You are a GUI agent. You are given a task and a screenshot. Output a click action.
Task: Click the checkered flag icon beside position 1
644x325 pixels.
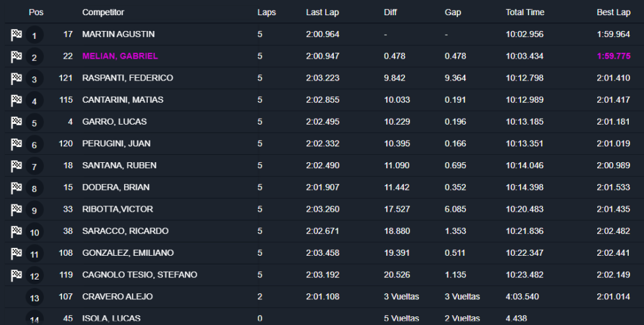(16, 35)
